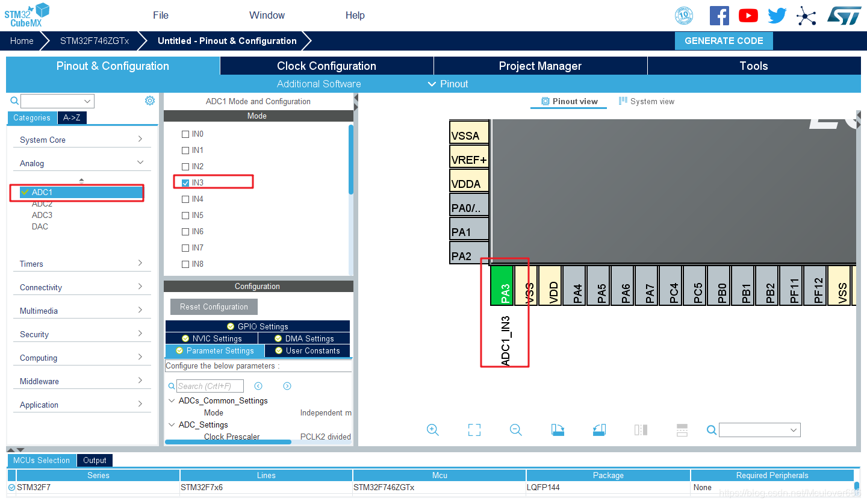
Task: Go to previous parameter search result
Action: click(x=258, y=386)
